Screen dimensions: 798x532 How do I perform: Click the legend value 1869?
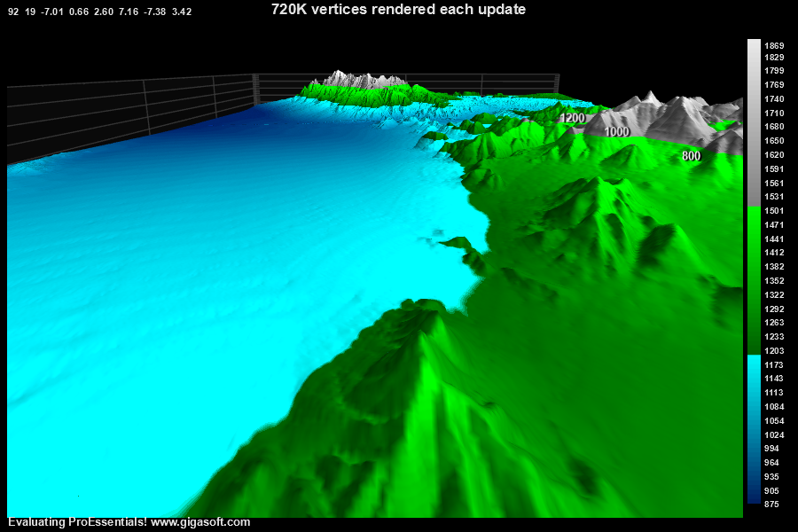click(774, 46)
